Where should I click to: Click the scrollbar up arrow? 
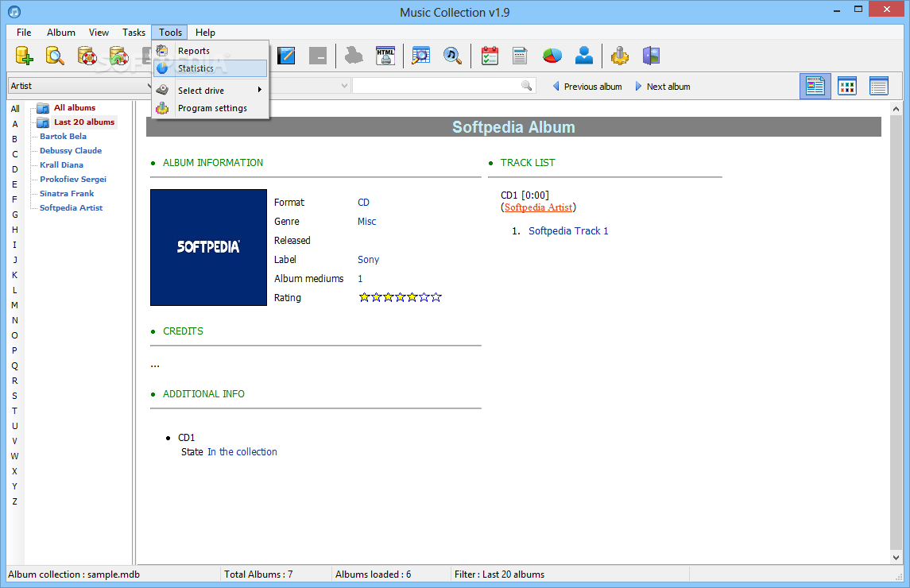click(x=896, y=109)
